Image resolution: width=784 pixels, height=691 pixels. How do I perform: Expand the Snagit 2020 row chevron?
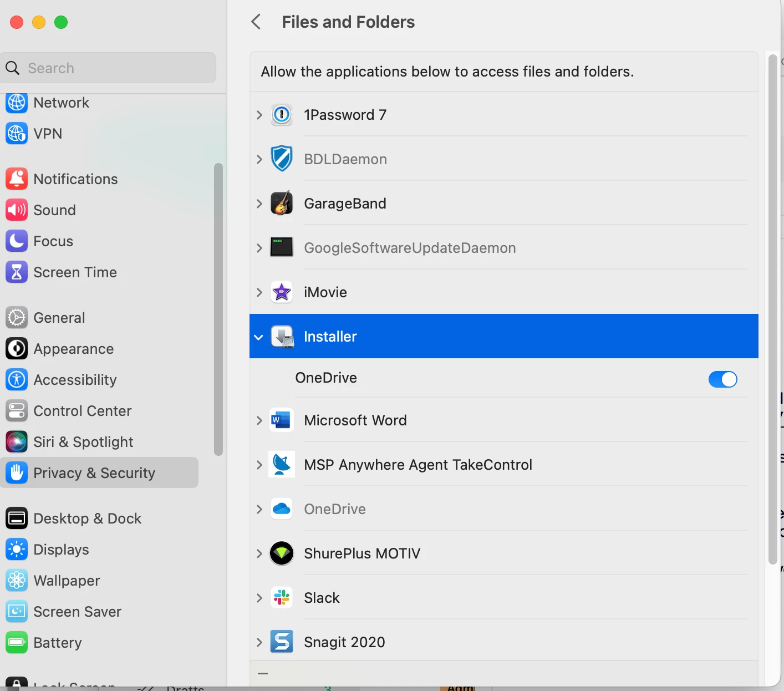[259, 642]
